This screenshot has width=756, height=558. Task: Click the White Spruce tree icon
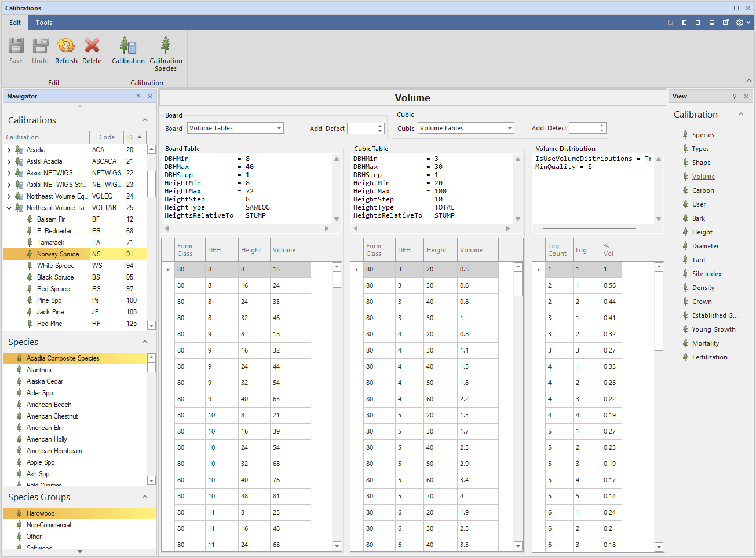[30, 266]
